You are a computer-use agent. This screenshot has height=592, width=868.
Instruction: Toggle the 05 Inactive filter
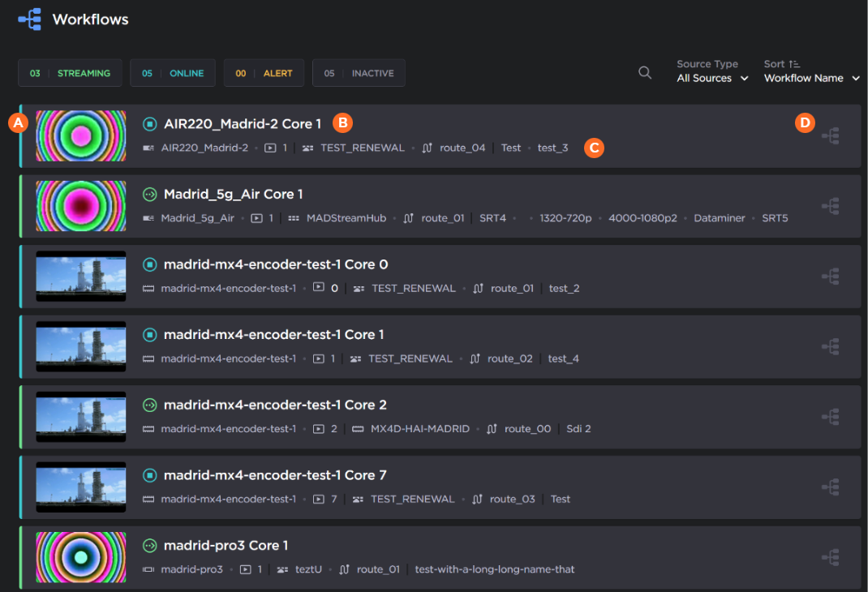click(x=359, y=73)
